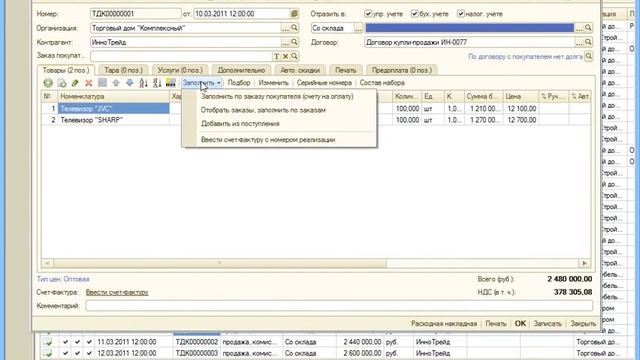This screenshot has height=360, width=640.
Task: Switch to the Услуги (0 поз.) tab
Action: tap(180, 70)
